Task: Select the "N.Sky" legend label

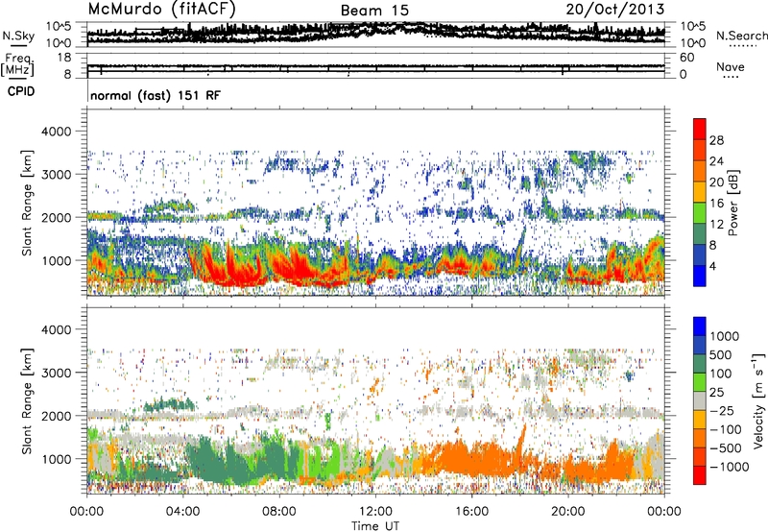Action: pos(18,36)
